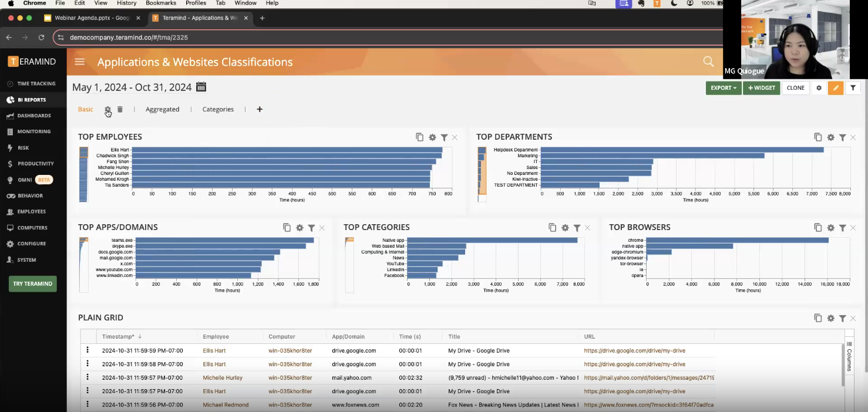This screenshot has width=868, height=412.
Task: Open Chrome's Bookmarks menu
Action: click(x=161, y=4)
